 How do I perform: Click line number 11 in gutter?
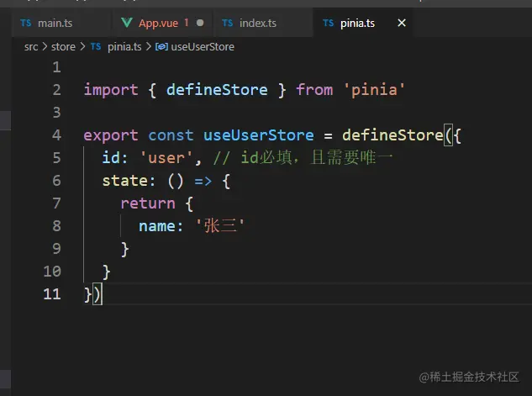tap(52, 294)
